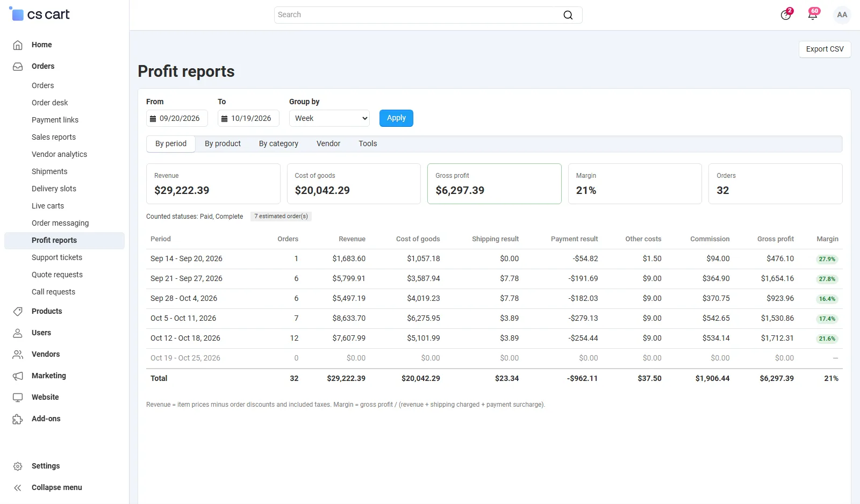Click the Orders 32 summary card
This screenshot has width=860, height=504.
pyautogui.click(x=776, y=184)
